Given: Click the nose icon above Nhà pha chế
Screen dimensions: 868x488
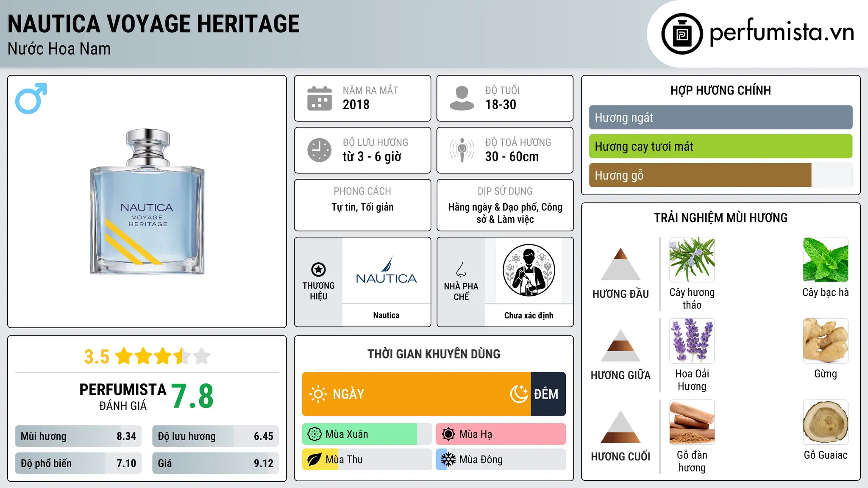Looking at the screenshot, I should 461,269.
